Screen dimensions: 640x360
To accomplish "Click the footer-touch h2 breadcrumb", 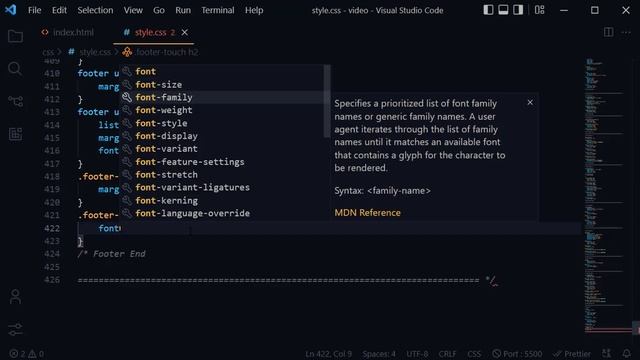I will point(160,52).
